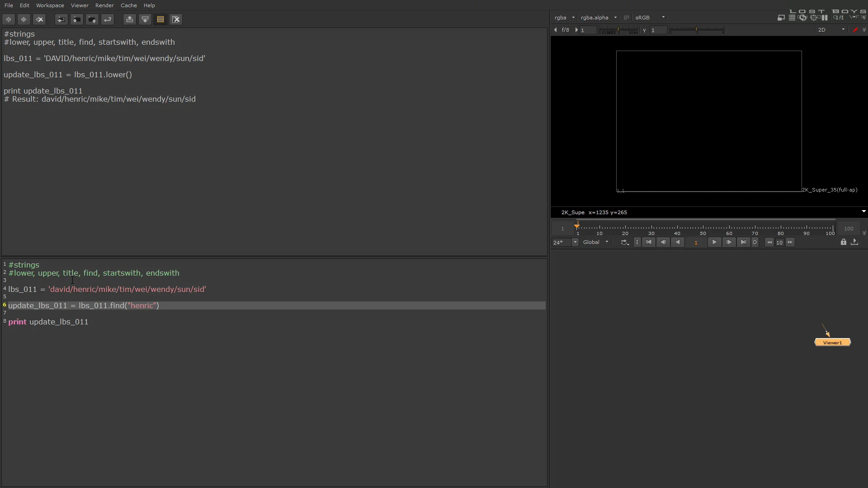Toggle clipping to format icon
Image resolution: width=868 pixels, height=488 pixels.
781,18
